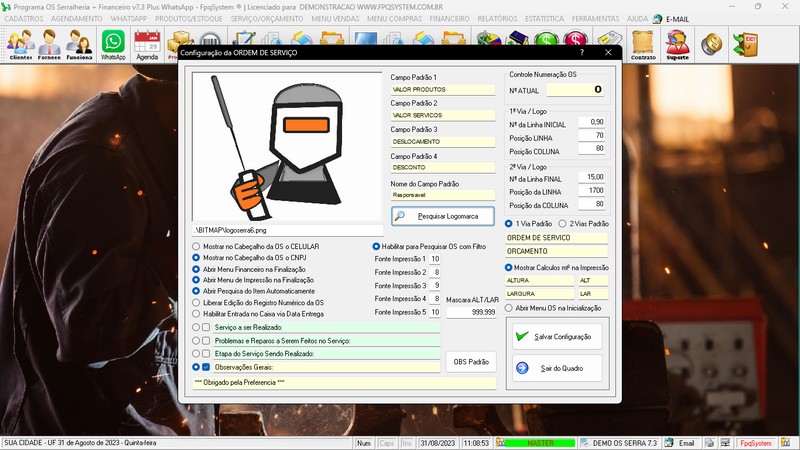Open the FERRAMENTAS menu

click(x=595, y=19)
